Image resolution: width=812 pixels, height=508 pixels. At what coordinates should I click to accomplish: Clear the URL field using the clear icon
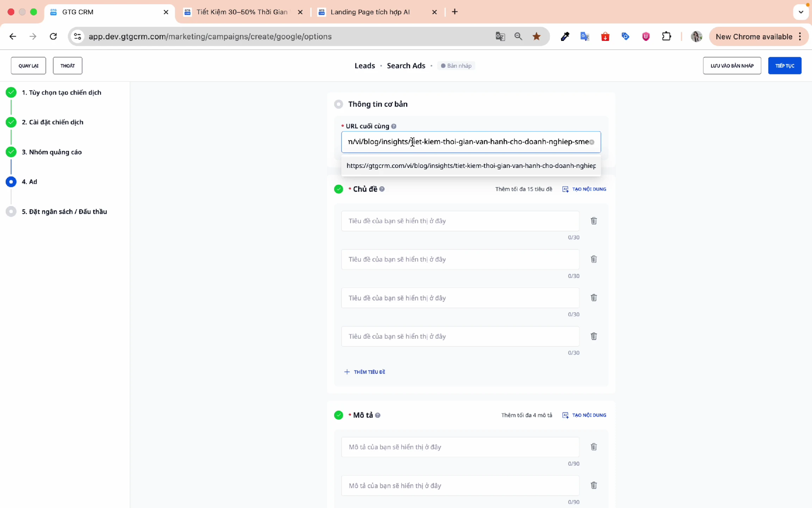(592, 142)
